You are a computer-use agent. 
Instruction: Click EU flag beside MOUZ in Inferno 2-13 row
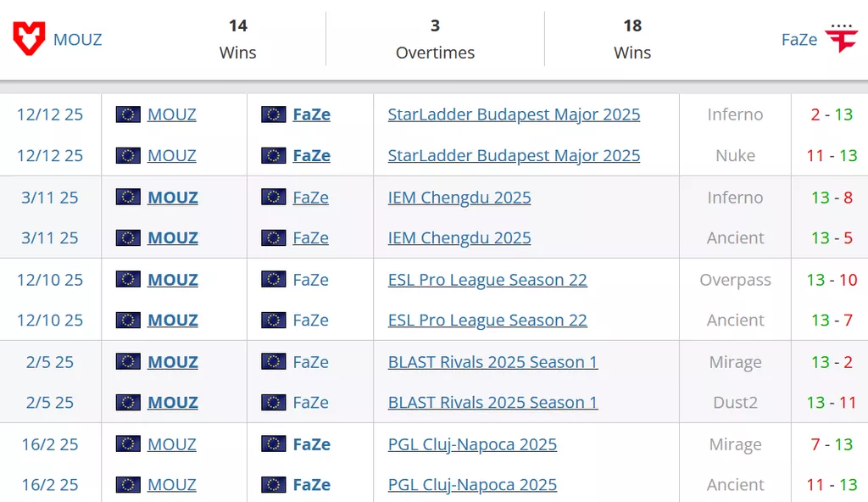point(128,114)
